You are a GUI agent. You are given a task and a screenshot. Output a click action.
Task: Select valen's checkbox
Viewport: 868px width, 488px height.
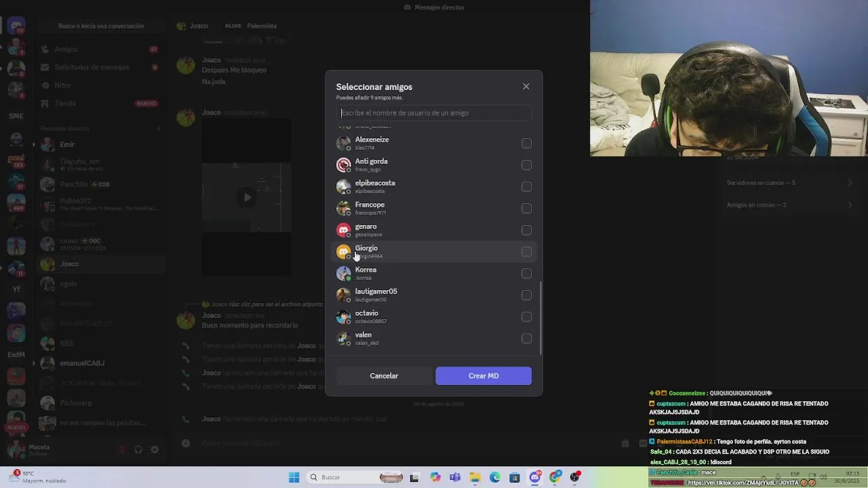click(526, 339)
